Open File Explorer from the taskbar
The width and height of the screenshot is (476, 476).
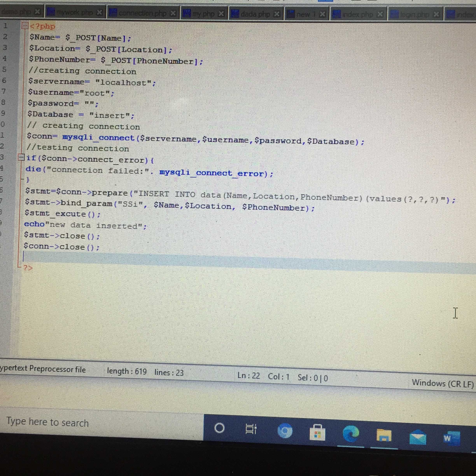click(x=384, y=436)
